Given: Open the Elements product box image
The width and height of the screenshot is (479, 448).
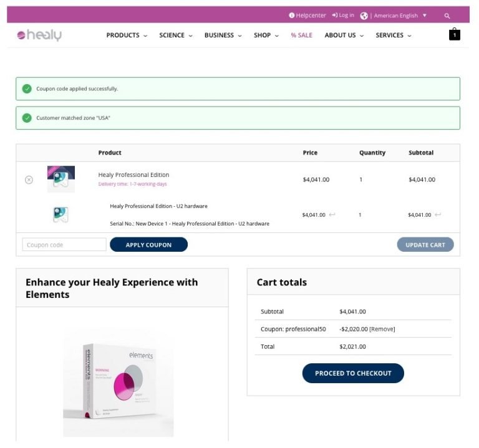Looking at the screenshot, I should tap(119, 381).
